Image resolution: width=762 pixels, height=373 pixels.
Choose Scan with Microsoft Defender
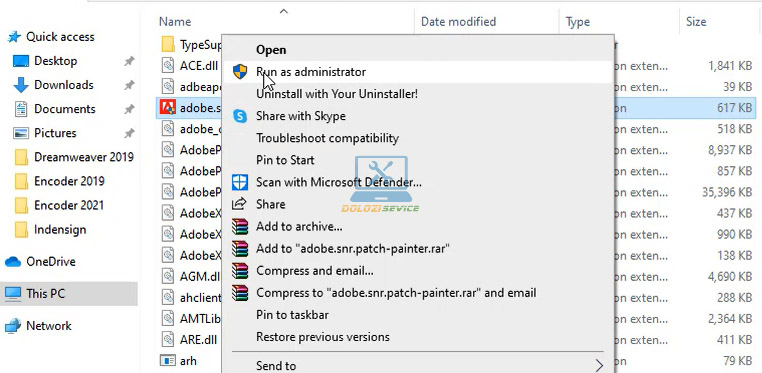pyautogui.click(x=418, y=182)
